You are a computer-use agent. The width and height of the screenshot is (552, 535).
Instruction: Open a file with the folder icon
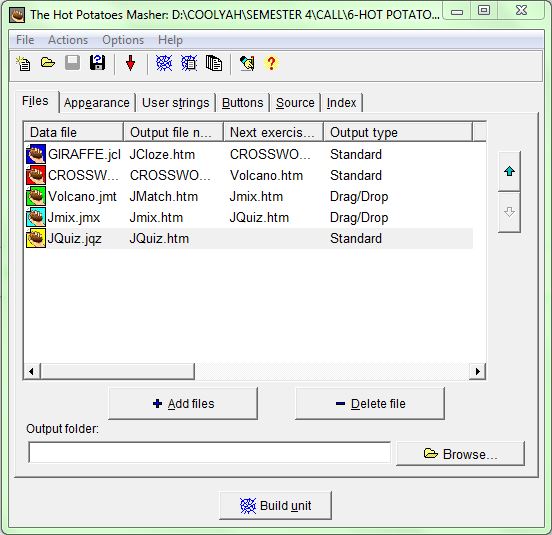tap(48, 63)
